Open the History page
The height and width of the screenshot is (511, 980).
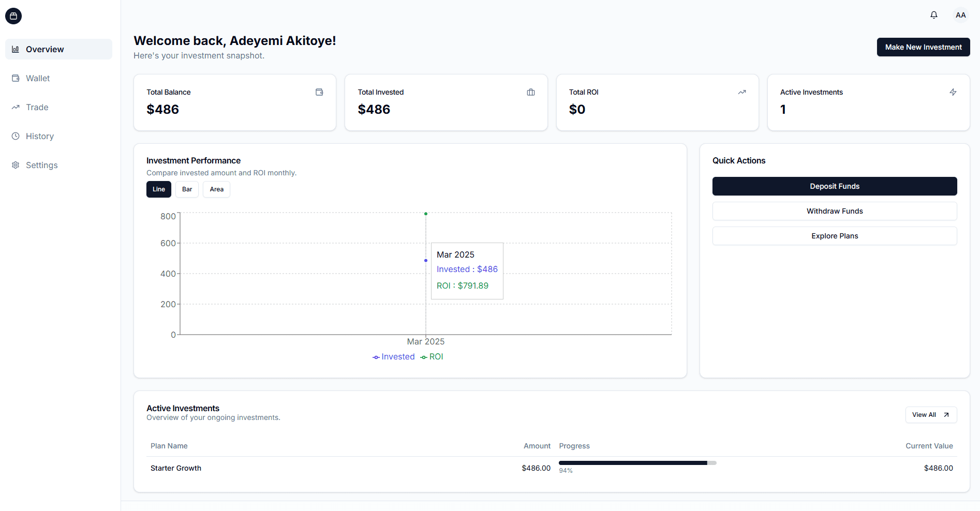pyautogui.click(x=58, y=136)
